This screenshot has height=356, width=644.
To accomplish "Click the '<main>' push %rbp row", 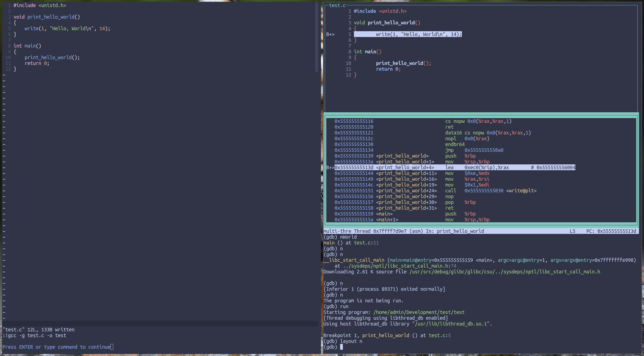I will click(x=405, y=214).
